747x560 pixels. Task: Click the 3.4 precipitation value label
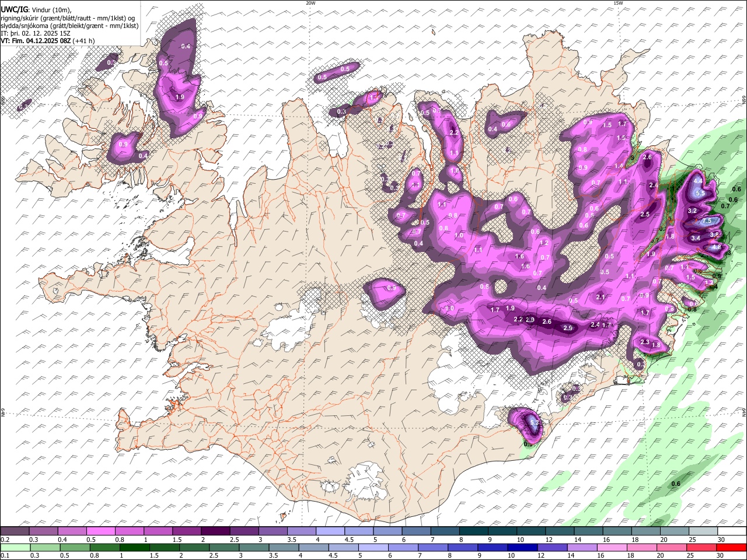[x=696, y=238]
